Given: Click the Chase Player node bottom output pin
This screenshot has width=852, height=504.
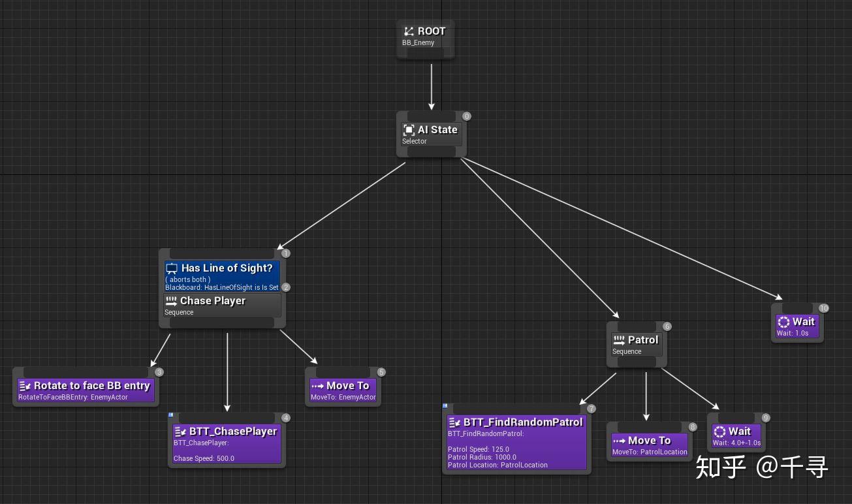Looking at the screenshot, I should click(223, 323).
